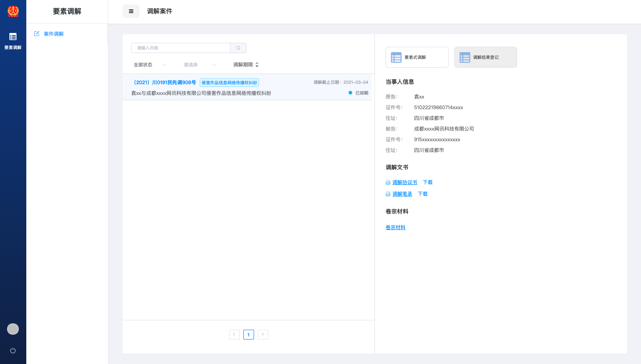The height and width of the screenshot is (364, 641).
Task: Click defendant ID 915xxxxxxxxxxxxxxx
Action: click(x=437, y=139)
